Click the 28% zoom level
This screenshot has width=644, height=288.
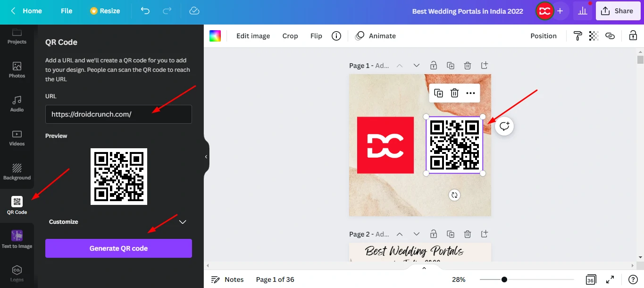459,280
